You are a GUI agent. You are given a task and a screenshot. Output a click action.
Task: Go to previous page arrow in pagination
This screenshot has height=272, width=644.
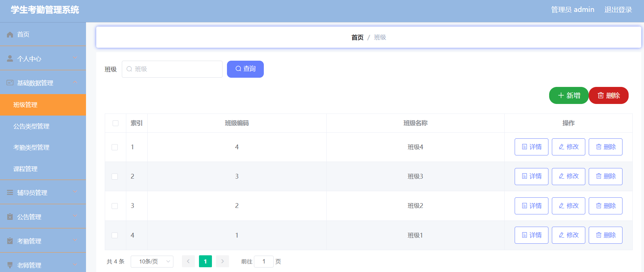point(188,261)
